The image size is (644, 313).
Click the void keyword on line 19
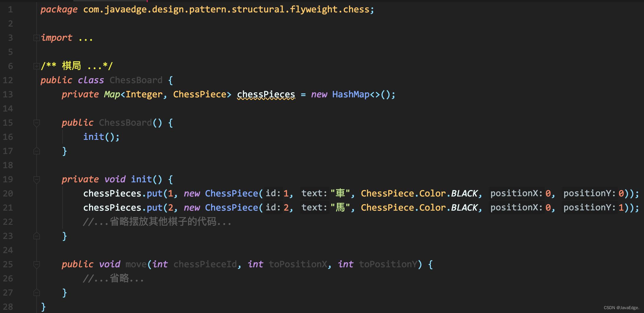pos(115,179)
